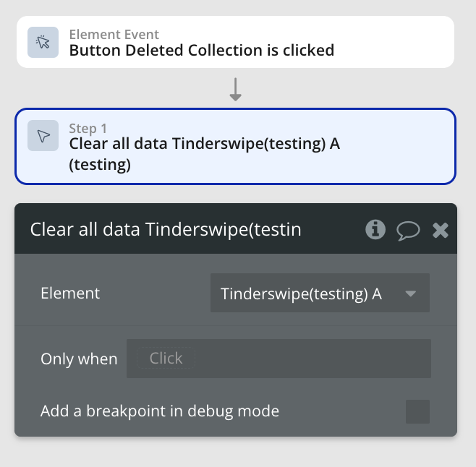Click the Step 1 pointer icon
The height and width of the screenshot is (467, 476).
43,136
